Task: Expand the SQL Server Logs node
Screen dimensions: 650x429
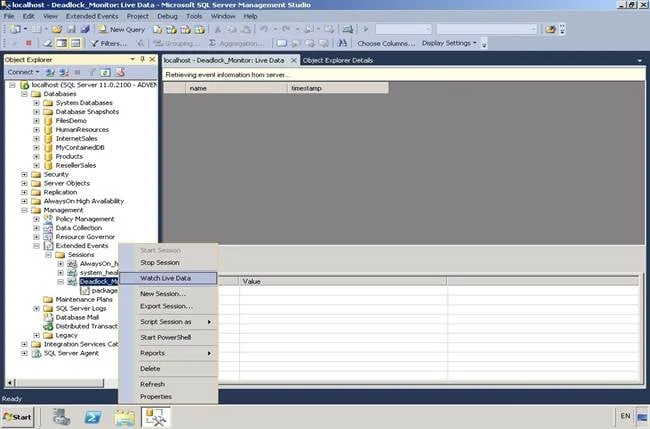Action: point(36,308)
